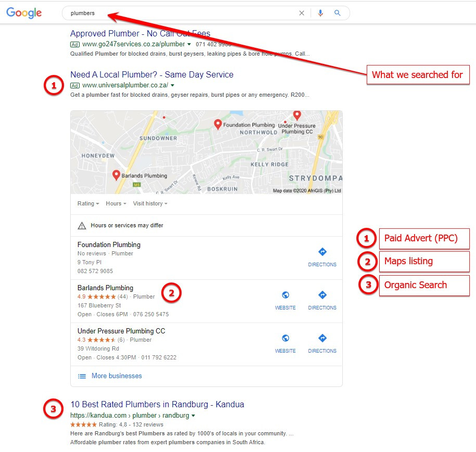The image size is (476, 452).
Task: Click SUNDOWNER label on map
Action: pos(158,138)
